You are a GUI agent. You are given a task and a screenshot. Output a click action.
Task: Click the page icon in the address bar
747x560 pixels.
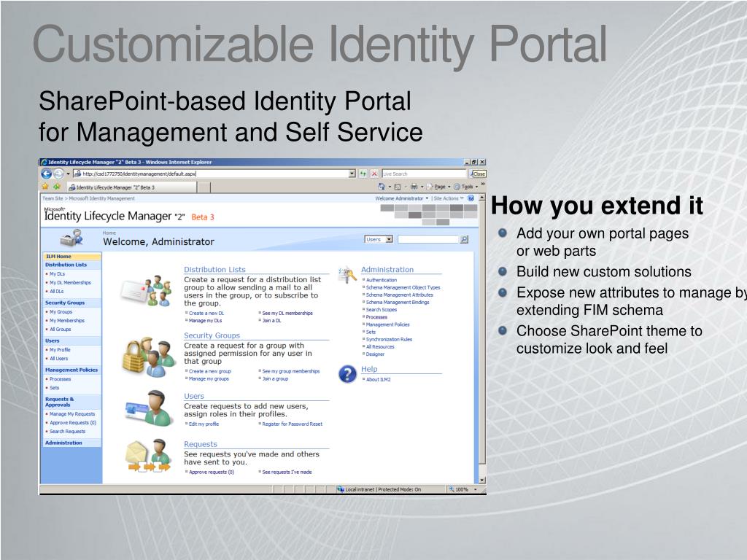77,174
